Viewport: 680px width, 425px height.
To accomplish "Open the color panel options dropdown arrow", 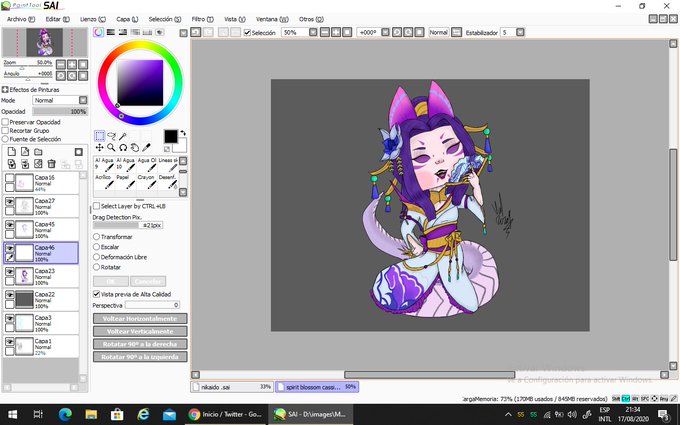I will click(183, 33).
